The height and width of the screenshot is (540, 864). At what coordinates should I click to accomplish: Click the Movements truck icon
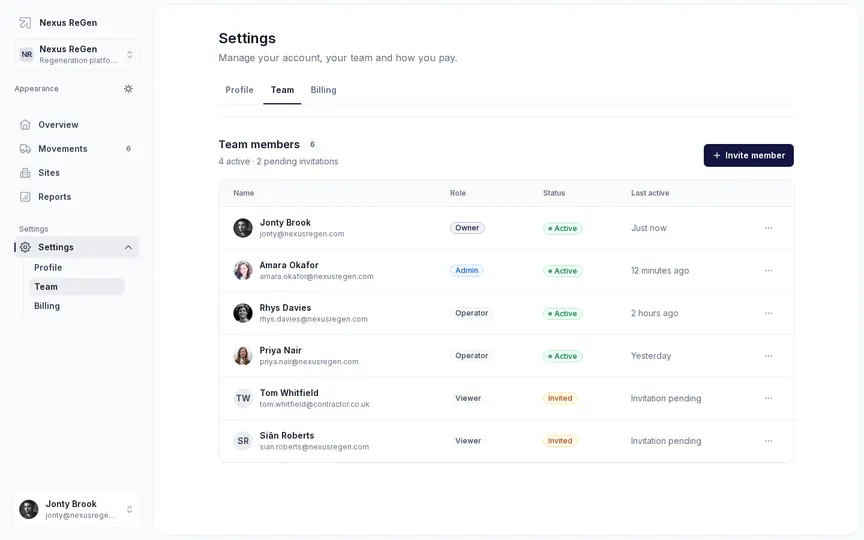click(x=25, y=149)
